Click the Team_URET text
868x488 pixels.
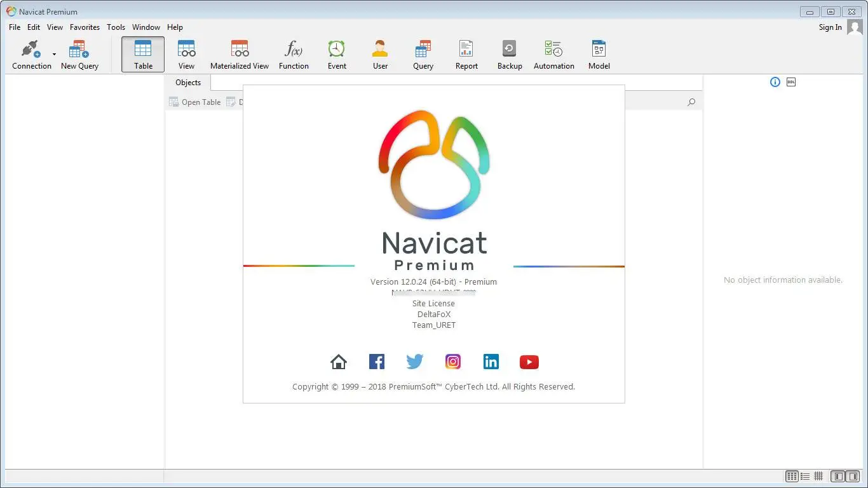(x=434, y=325)
